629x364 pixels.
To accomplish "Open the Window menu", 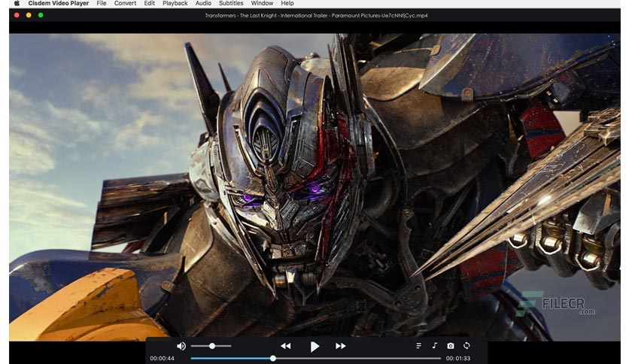I will [262, 3].
